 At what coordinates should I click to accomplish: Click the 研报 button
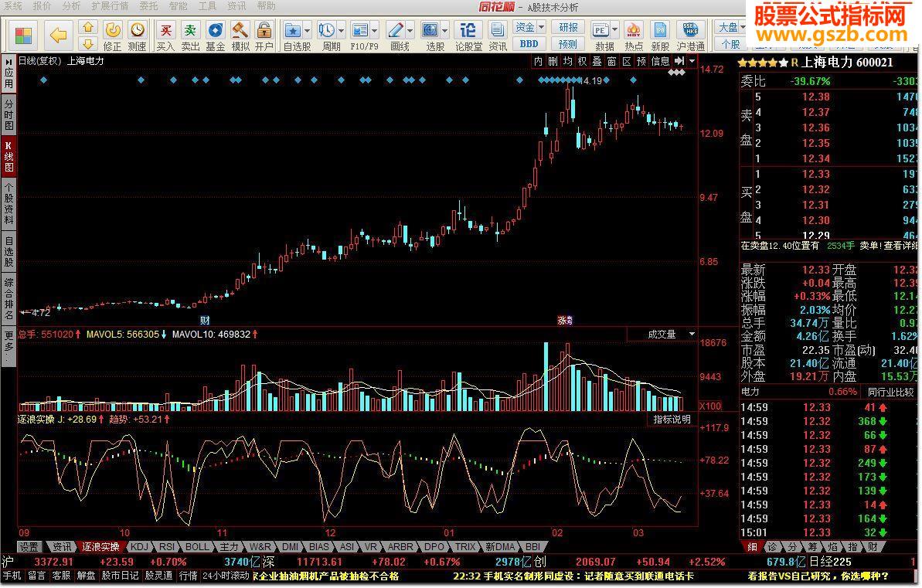click(x=568, y=27)
